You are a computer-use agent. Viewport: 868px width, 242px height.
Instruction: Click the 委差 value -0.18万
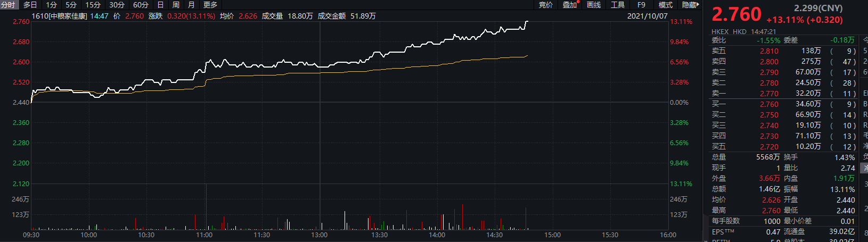click(x=842, y=40)
